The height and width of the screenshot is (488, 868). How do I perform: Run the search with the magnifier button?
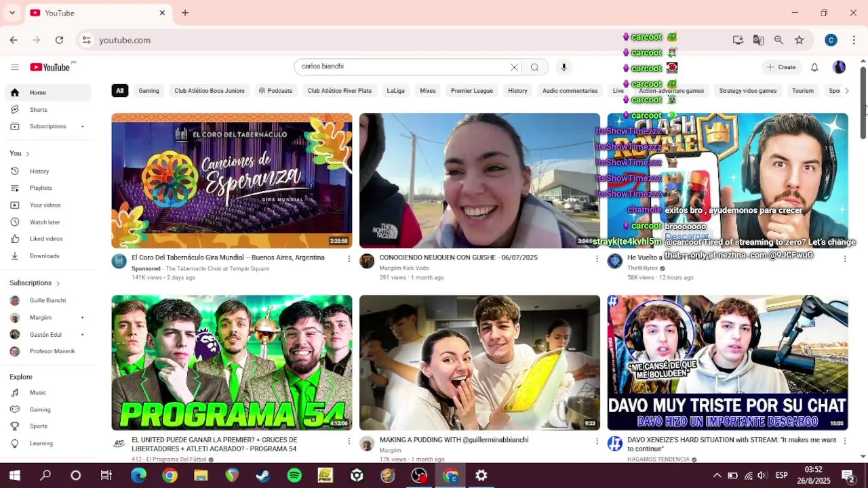(535, 67)
